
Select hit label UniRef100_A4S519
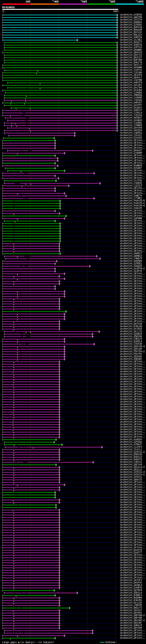(131, 130)
